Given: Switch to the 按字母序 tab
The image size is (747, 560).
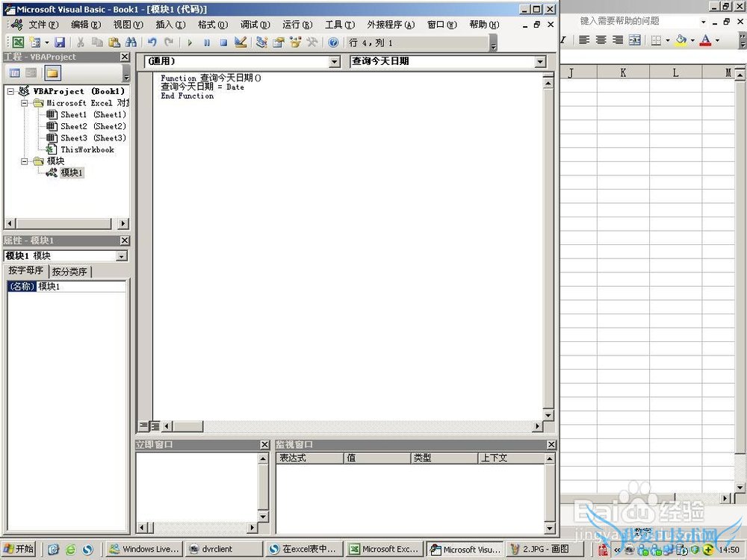Looking at the screenshot, I should tap(25, 270).
